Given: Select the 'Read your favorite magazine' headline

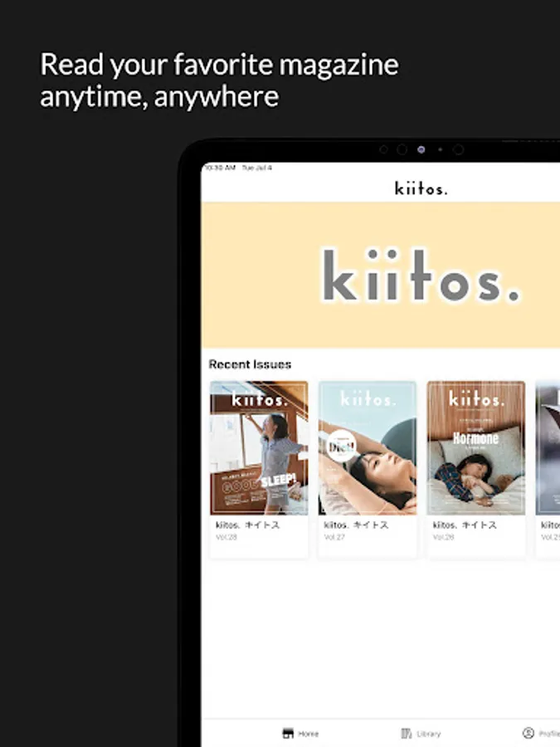Looking at the screenshot, I should (219, 64).
